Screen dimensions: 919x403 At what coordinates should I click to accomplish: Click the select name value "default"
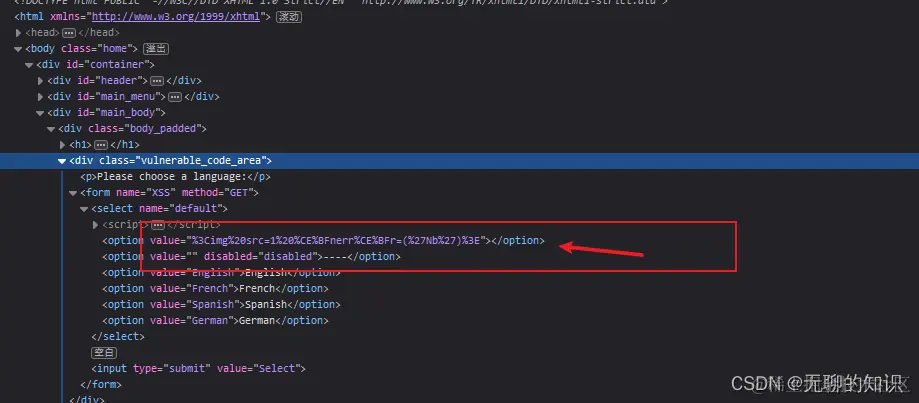click(x=196, y=208)
